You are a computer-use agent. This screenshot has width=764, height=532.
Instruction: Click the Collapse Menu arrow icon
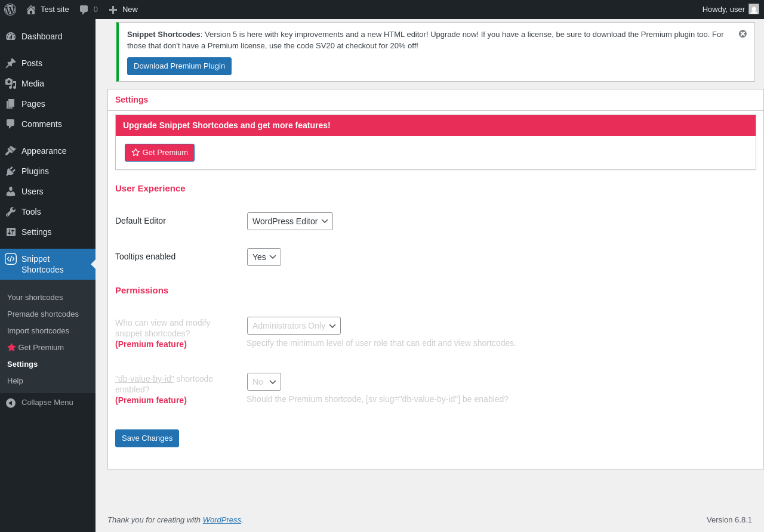click(11, 403)
